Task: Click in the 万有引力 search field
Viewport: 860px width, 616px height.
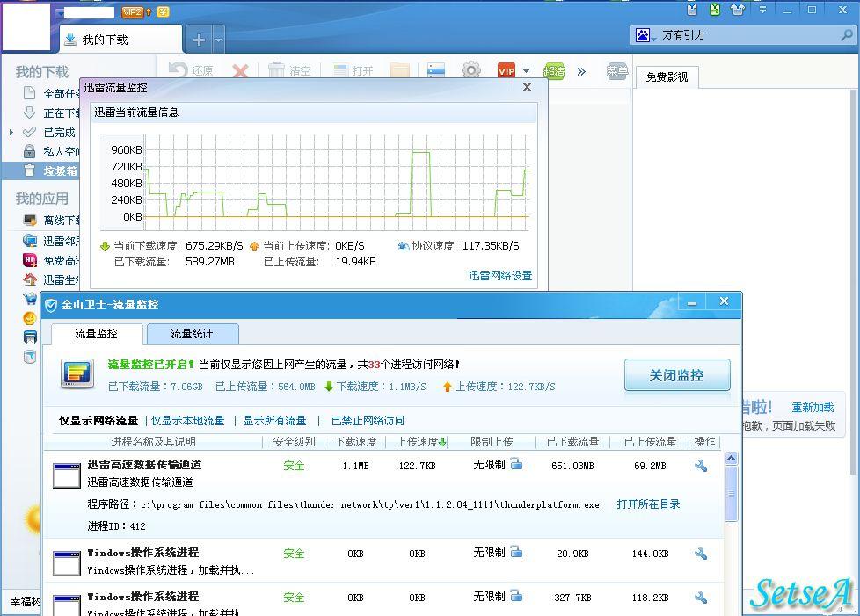Action: pos(748,35)
